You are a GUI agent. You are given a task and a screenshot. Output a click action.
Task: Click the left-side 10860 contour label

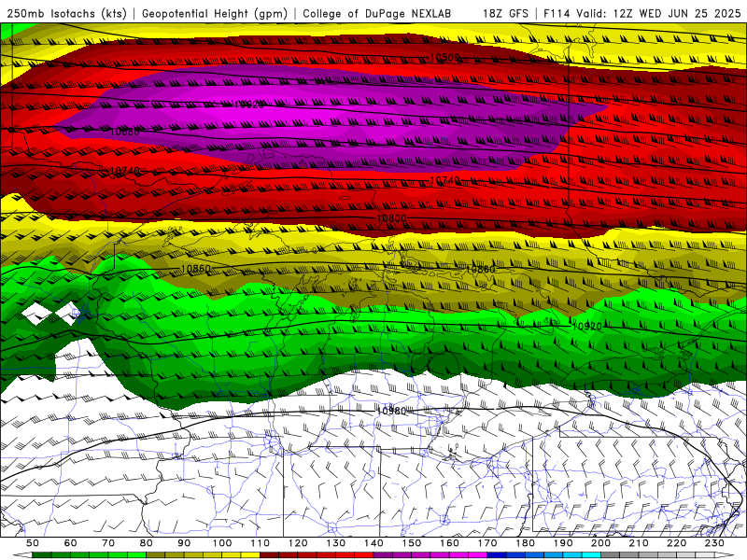pyautogui.click(x=196, y=269)
